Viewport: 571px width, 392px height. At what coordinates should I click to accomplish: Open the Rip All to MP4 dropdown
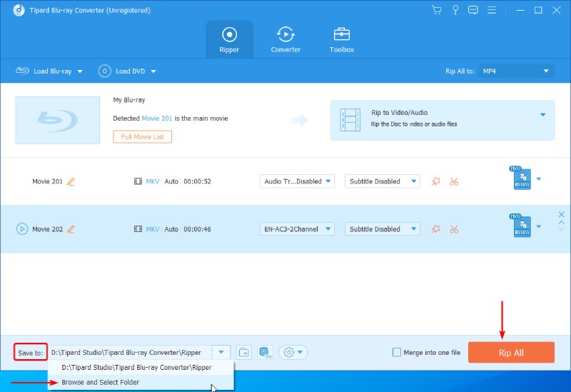click(x=516, y=71)
